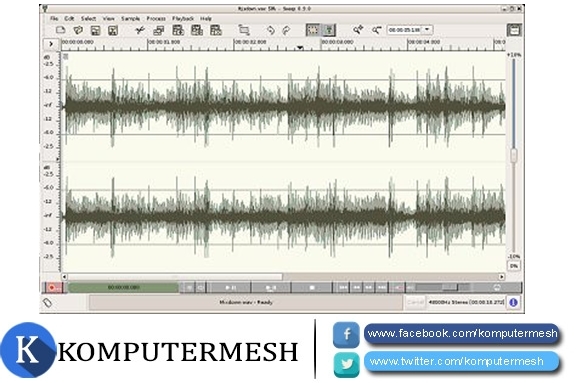582x383 pixels.
Task: Toggle the mute speaker button
Action: click(398, 288)
